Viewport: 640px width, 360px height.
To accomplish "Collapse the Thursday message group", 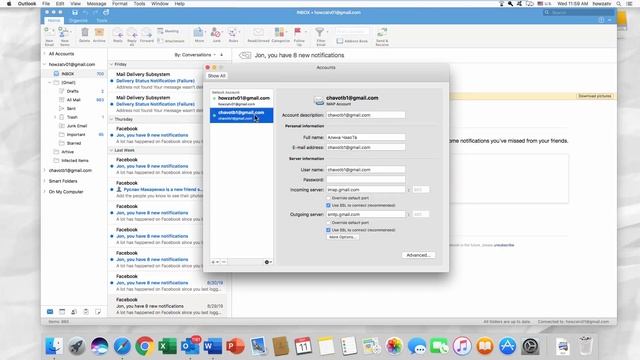I will click(x=111, y=119).
